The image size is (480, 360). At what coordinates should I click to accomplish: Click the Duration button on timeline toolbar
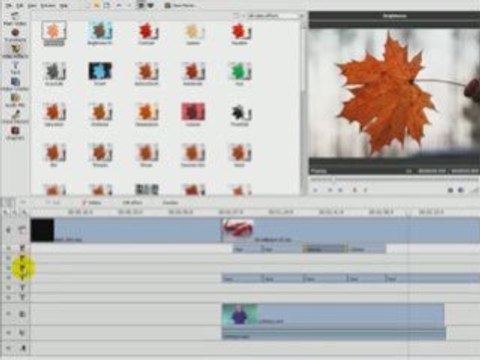click(170, 202)
